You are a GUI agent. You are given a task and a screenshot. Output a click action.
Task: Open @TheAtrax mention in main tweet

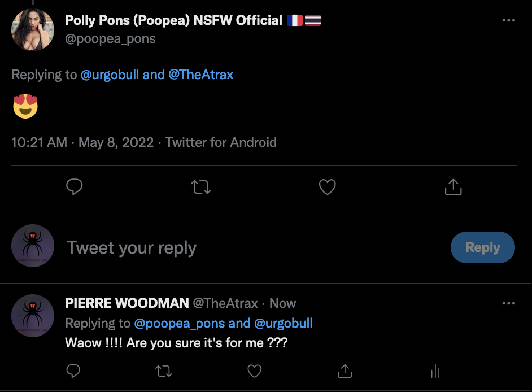coord(201,75)
